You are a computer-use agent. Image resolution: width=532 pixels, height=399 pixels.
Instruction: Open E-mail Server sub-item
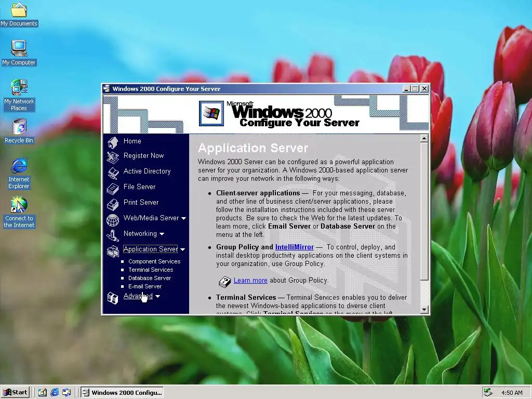coord(145,286)
